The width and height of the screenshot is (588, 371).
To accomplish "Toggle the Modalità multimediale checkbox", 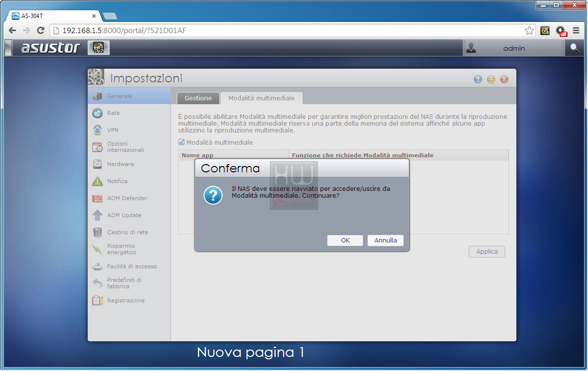I will coord(182,142).
